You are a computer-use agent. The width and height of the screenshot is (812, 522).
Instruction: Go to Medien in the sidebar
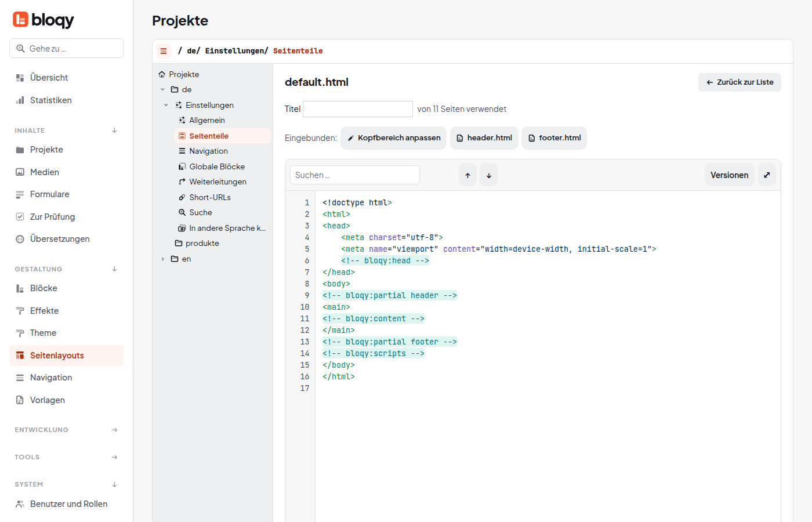point(66,172)
